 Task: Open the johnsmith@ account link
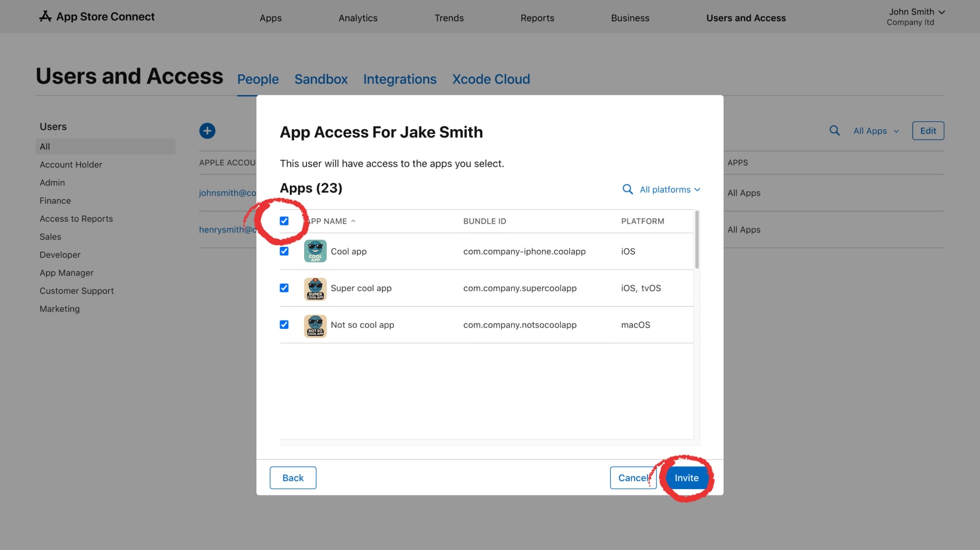tap(228, 193)
